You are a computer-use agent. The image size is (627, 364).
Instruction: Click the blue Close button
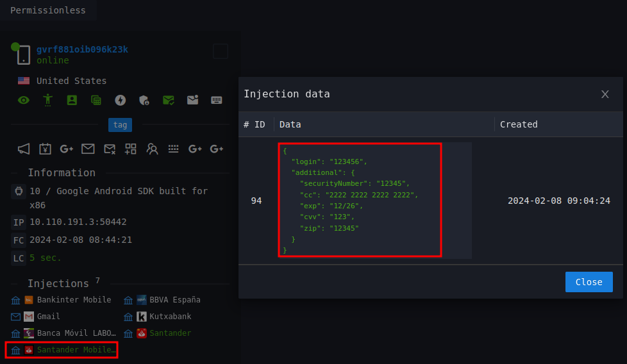[x=589, y=282]
